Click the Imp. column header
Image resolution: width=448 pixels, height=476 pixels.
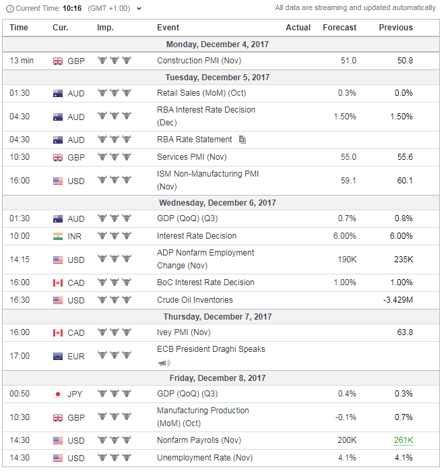105,28
